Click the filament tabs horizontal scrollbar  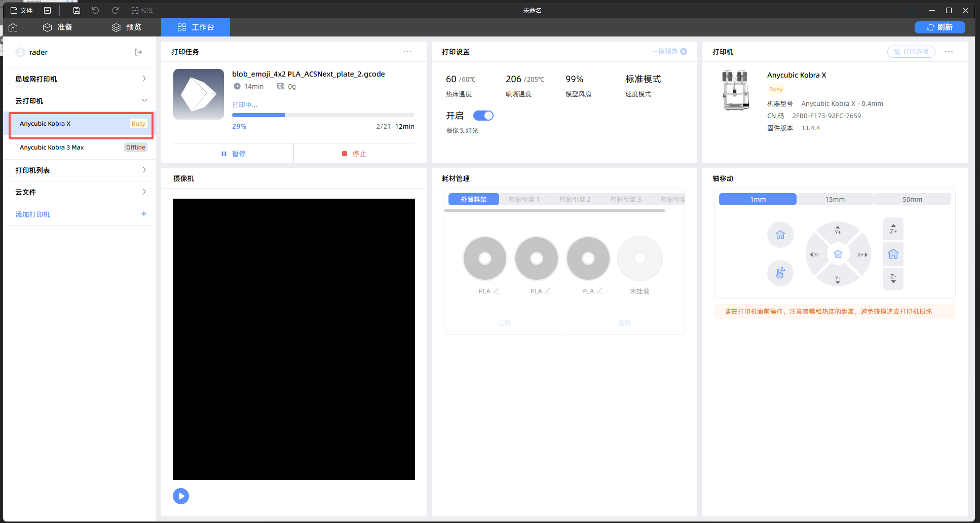tap(555, 210)
